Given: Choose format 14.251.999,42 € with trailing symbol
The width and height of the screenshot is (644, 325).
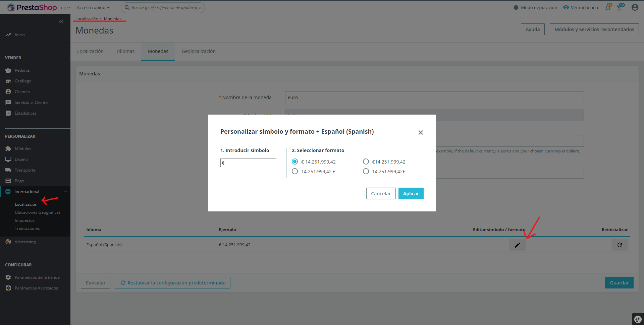Looking at the screenshot, I should tap(295, 172).
